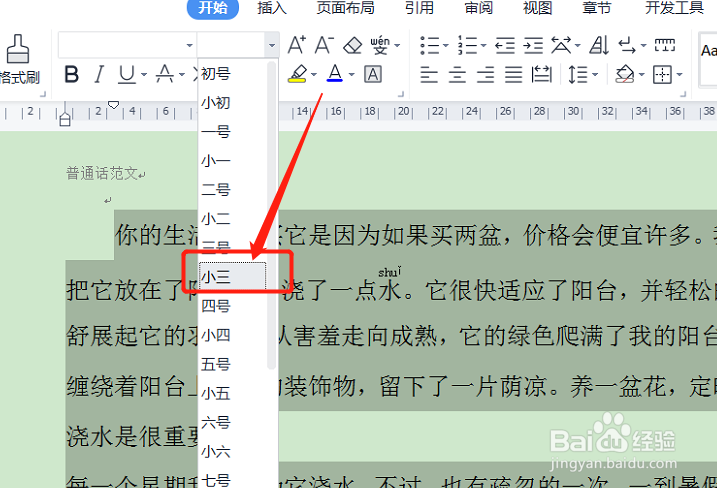Open font color dropdown arrow

pos(351,75)
